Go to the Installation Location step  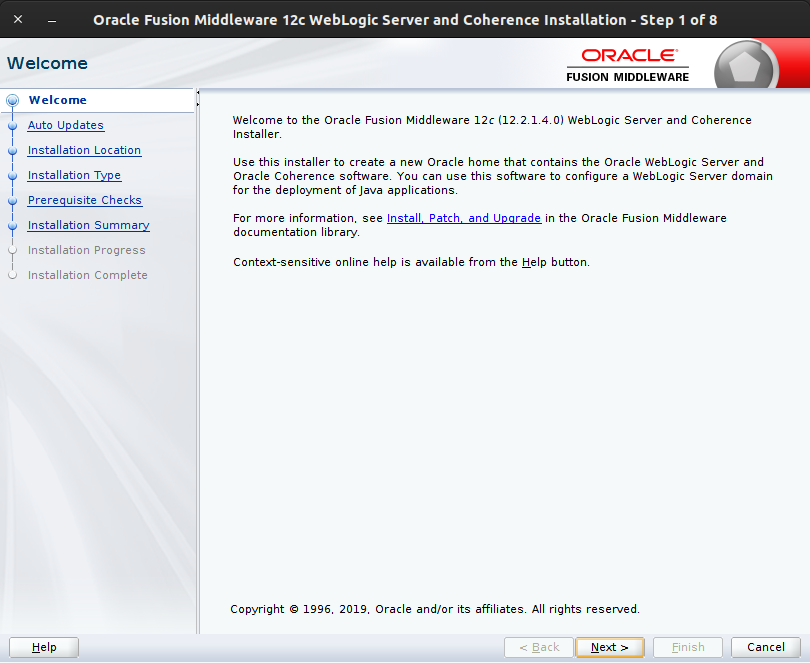pos(84,150)
